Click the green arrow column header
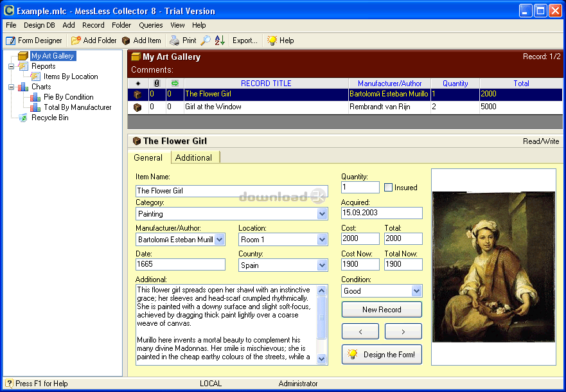 point(175,84)
